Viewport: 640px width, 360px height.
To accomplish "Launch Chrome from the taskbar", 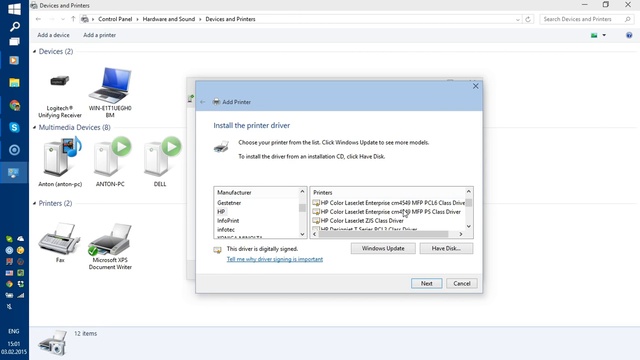I will pyautogui.click(x=14, y=106).
